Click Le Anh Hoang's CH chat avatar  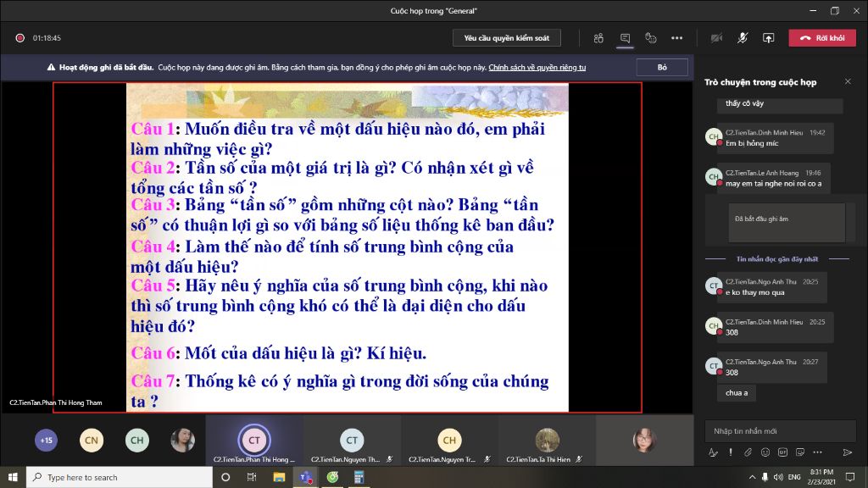point(714,177)
